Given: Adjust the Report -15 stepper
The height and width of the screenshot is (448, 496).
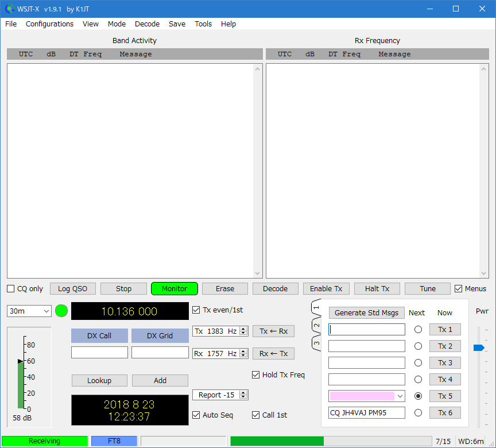Looking at the screenshot, I should (243, 395).
